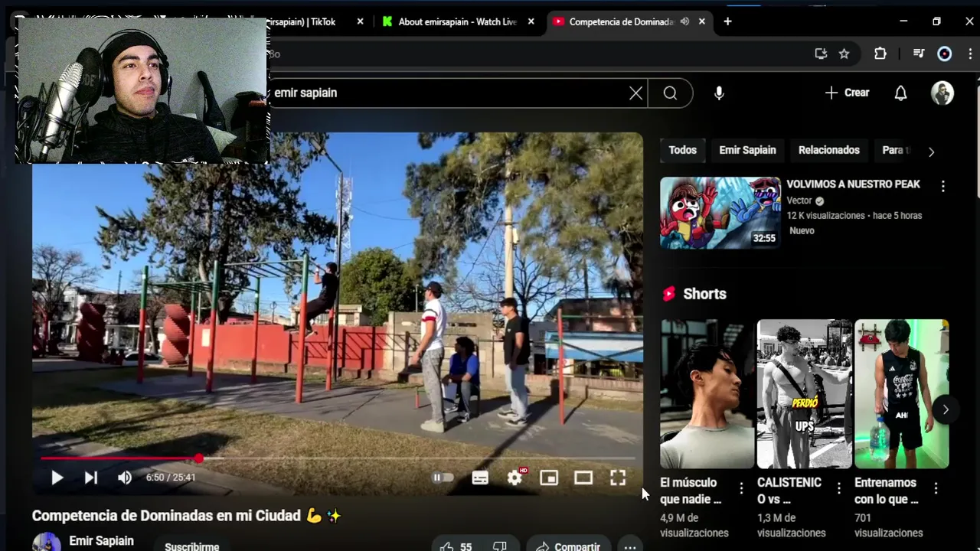Click the Compartir share button
Viewport: 980px width, 551px height.
[569, 546]
